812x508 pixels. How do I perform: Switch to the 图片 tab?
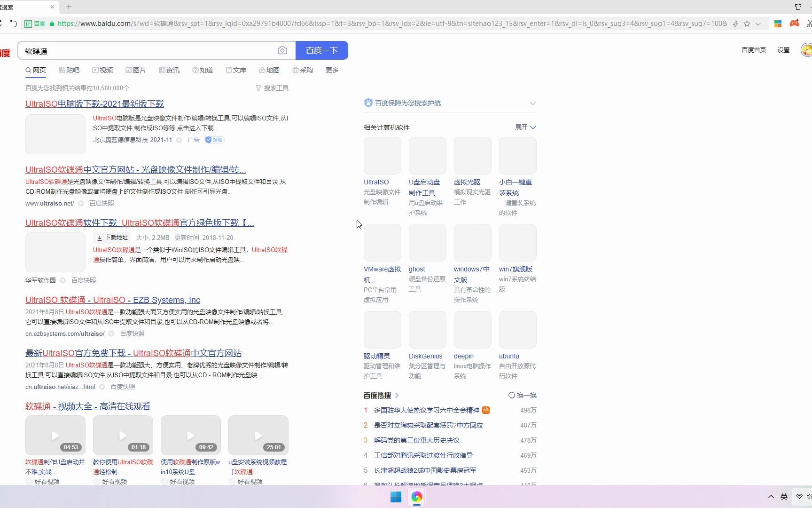[136, 70]
